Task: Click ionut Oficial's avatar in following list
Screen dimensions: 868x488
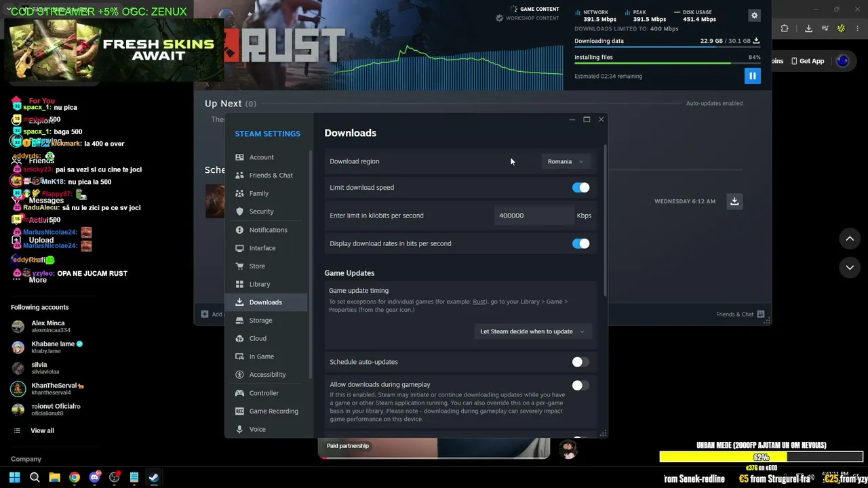Action: [18, 410]
